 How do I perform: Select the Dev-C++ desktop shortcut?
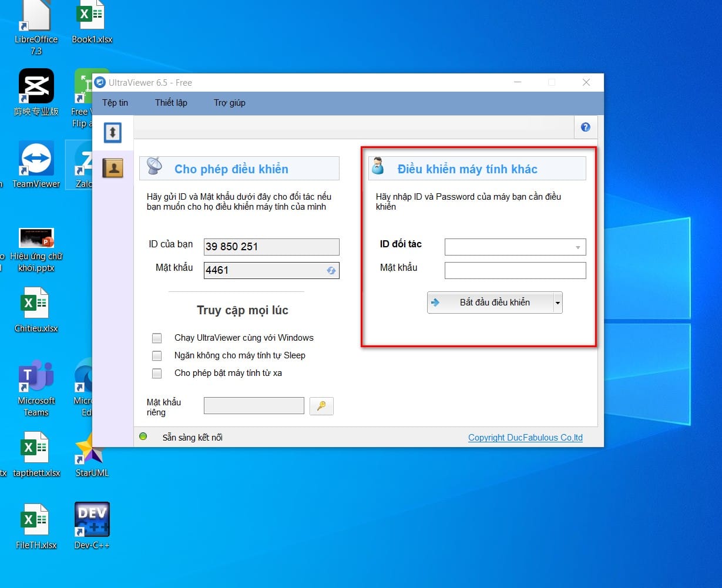92,526
